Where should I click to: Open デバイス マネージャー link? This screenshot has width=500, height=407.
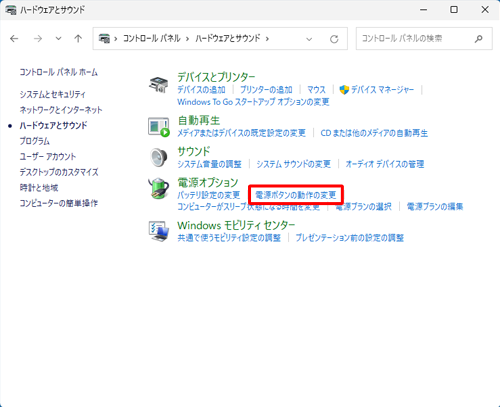click(382, 90)
